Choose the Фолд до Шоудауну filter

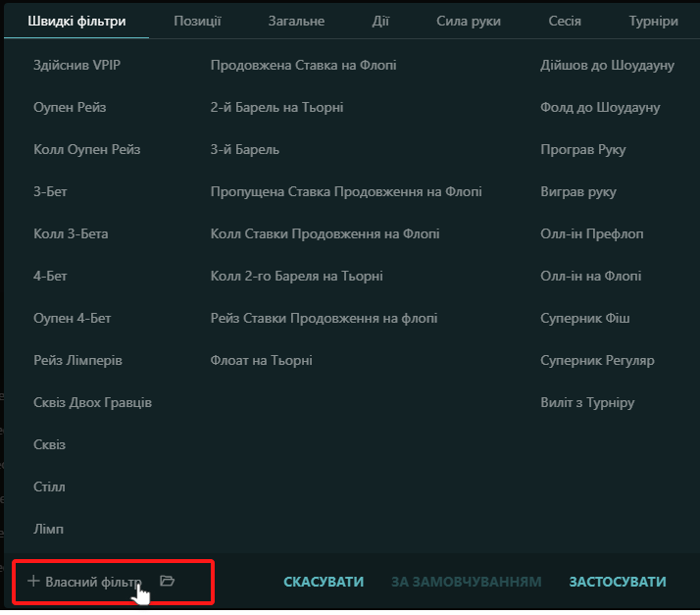click(600, 107)
